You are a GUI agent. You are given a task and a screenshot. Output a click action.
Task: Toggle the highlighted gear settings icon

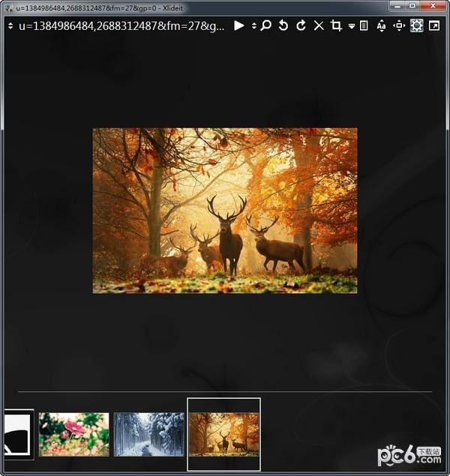416,25
